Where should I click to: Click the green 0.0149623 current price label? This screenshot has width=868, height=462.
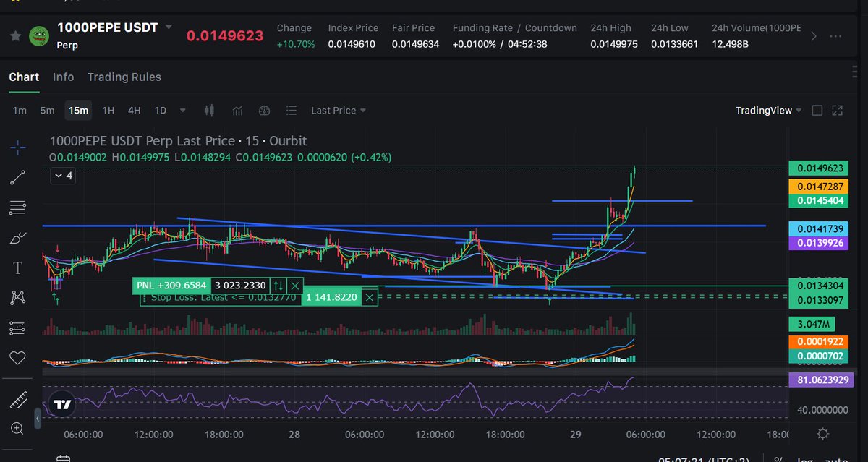820,168
